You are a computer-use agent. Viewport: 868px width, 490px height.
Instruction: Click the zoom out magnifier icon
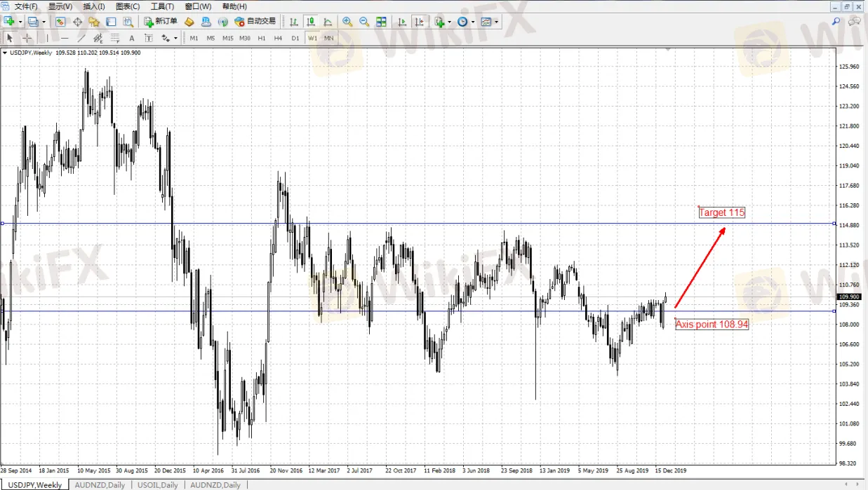click(364, 22)
